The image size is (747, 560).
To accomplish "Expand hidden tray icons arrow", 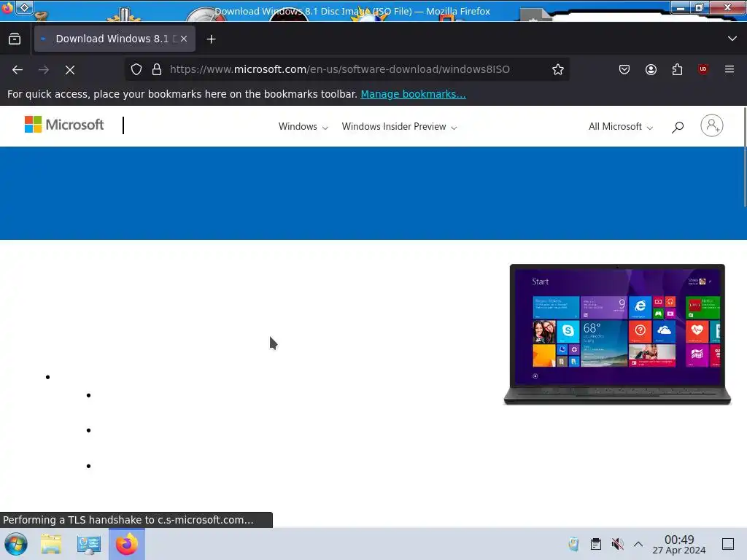I will (638, 544).
